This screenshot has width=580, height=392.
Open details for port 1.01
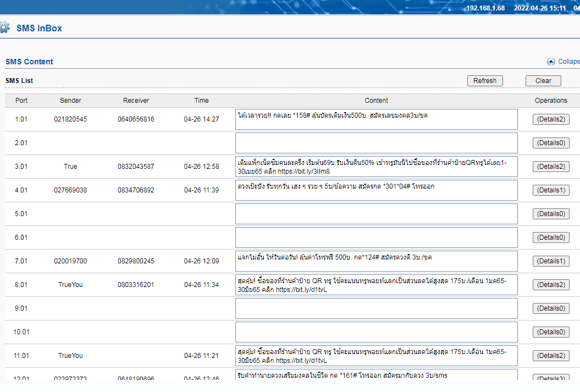click(x=550, y=119)
